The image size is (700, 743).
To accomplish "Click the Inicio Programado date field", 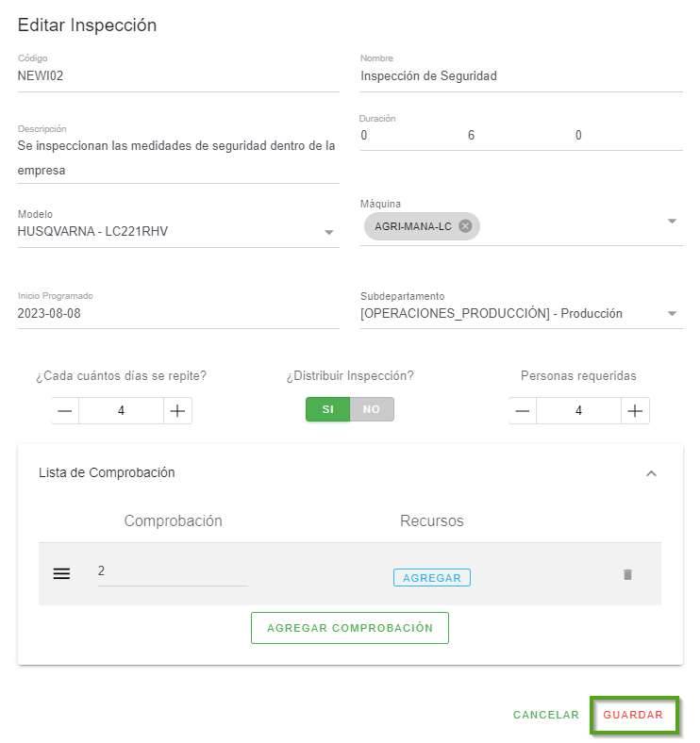I will click(x=178, y=313).
